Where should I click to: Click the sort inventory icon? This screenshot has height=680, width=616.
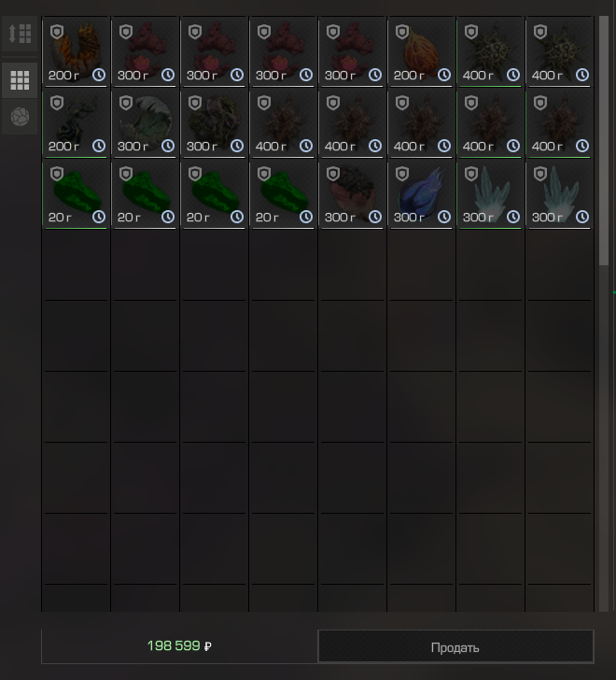[20, 34]
